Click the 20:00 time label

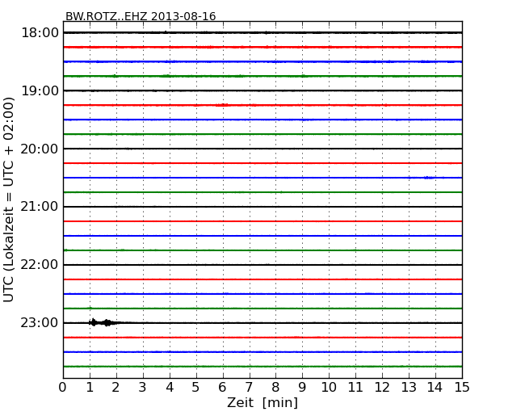[x=40, y=149]
